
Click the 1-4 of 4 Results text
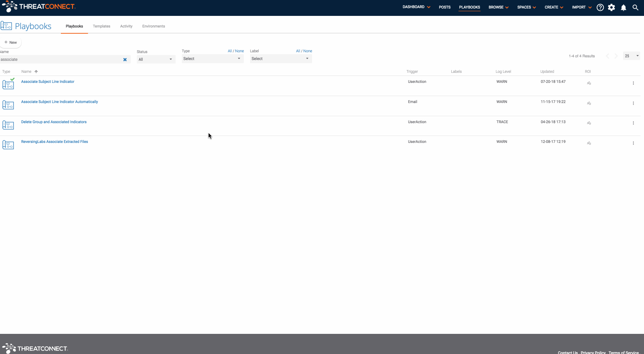click(x=582, y=56)
